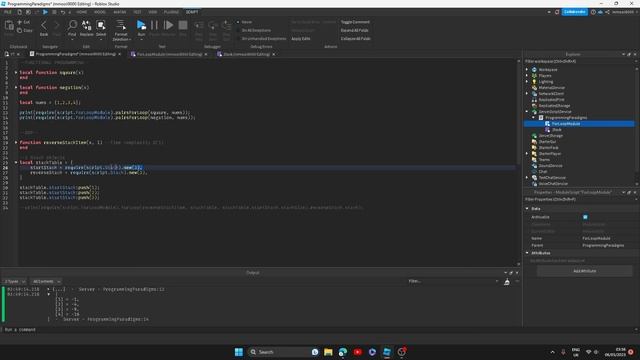
Task: Fold the reverseStackItem function in editor
Action: 16,142
